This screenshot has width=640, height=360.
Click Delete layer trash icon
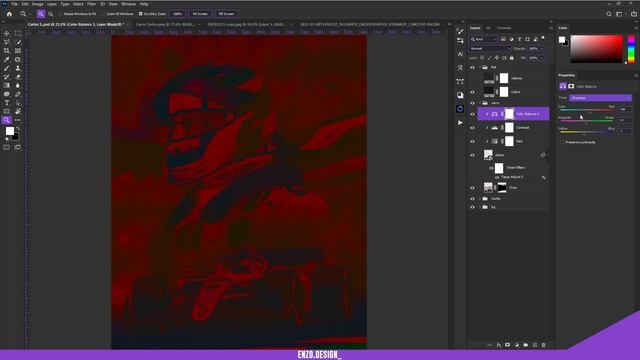tap(543, 345)
